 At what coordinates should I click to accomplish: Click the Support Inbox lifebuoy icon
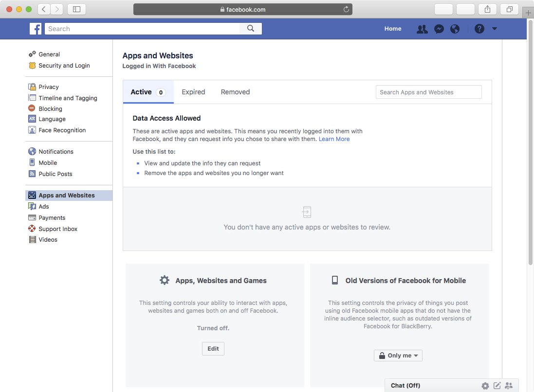[32, 229]
